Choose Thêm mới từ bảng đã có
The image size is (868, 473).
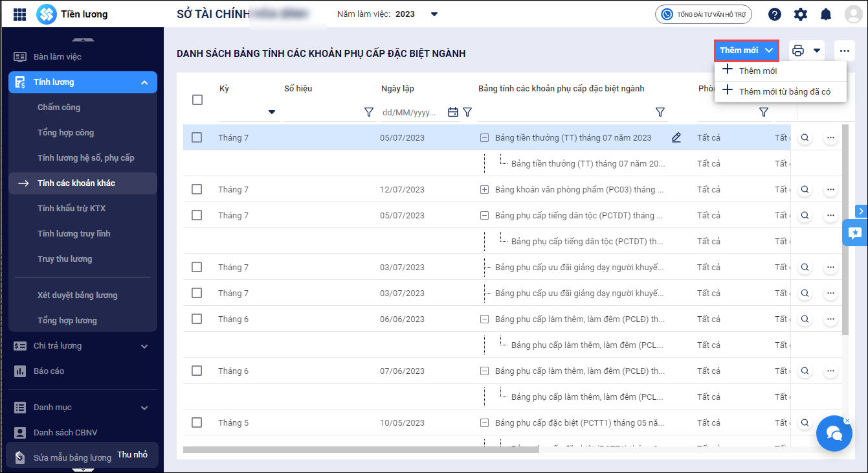click(x=784, y=91)
